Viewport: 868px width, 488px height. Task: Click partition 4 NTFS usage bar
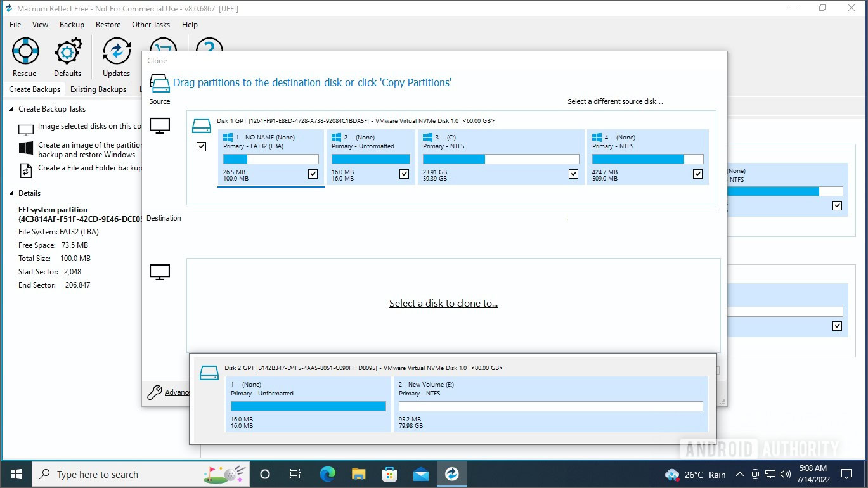point(647,159)
